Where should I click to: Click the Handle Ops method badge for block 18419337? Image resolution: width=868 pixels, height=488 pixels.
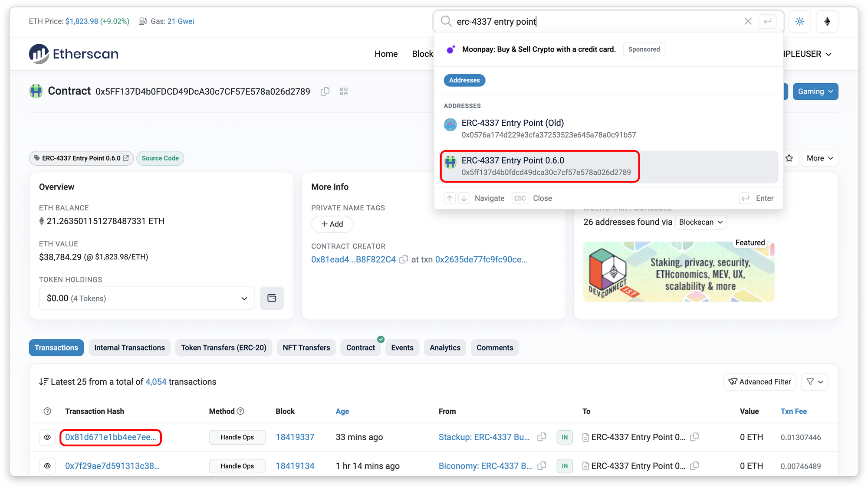tap(237, 437)
